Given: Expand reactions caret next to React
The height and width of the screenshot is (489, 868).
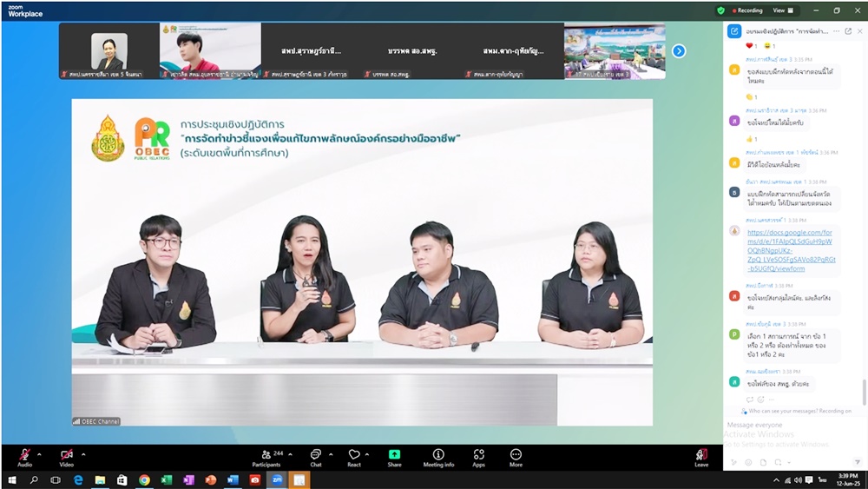Looking at the screenshot, I should coord(367,454).
